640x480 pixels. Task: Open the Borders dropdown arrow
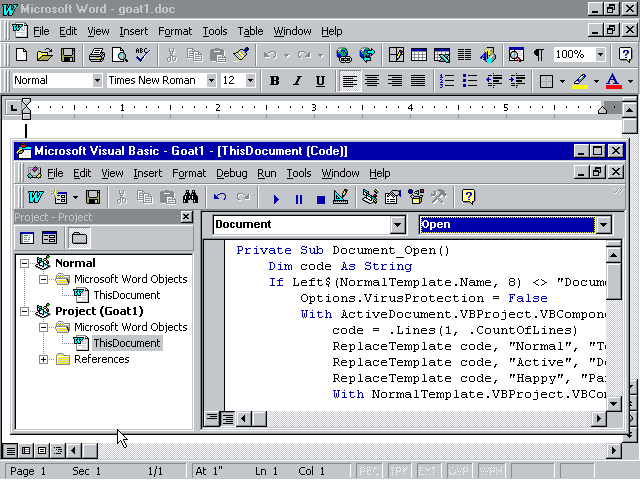pos(562,81)
